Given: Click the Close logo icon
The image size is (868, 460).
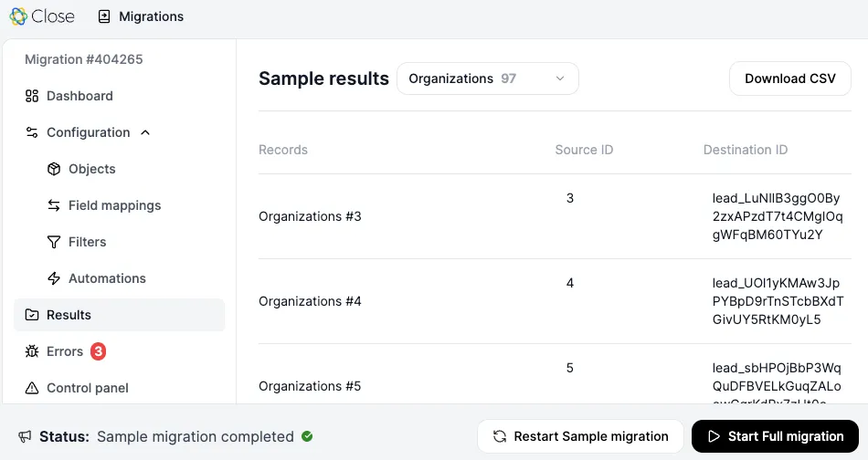Looking at the screenshot, I should point(18,16).
